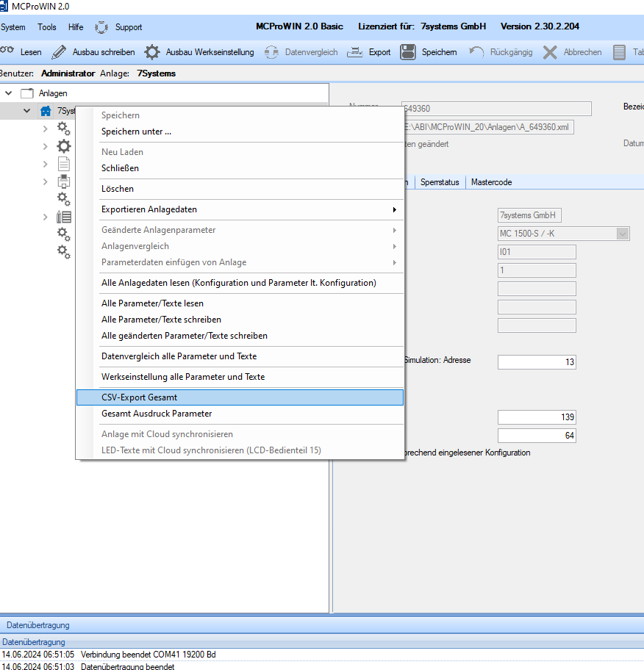
Task: Click the Support lifebuoy icon
Action: pos(101,27)
